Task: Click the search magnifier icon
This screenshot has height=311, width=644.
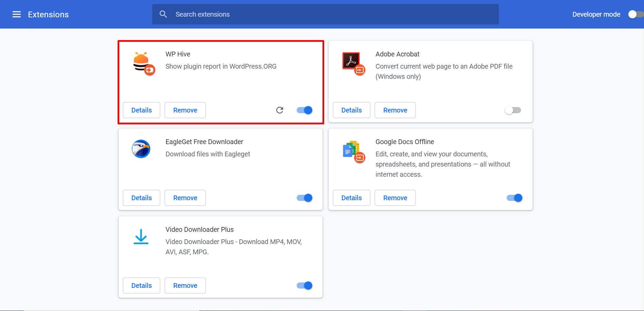Action: (x=163, y=14)
